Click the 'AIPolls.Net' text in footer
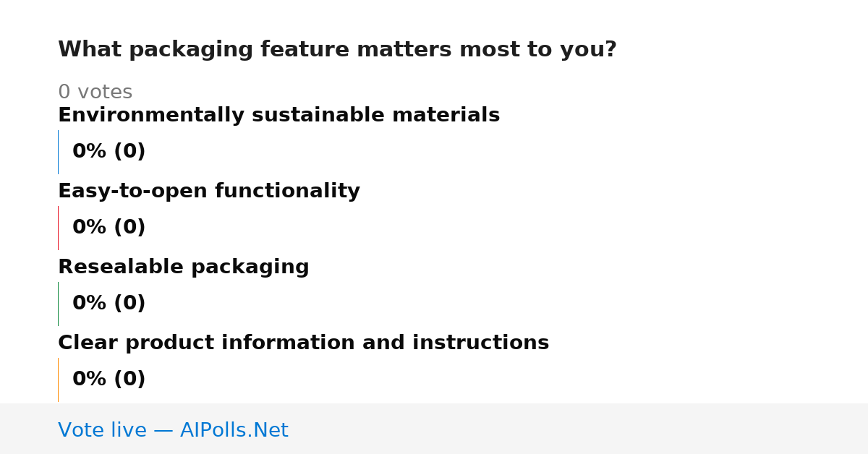Viewport: 868px width, 454px height. tap(234, 430)
